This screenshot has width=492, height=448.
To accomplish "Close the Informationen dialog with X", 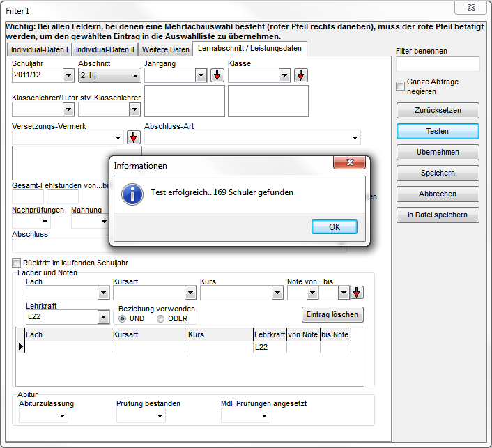I will pyautogui.click(x=349, y=163).
